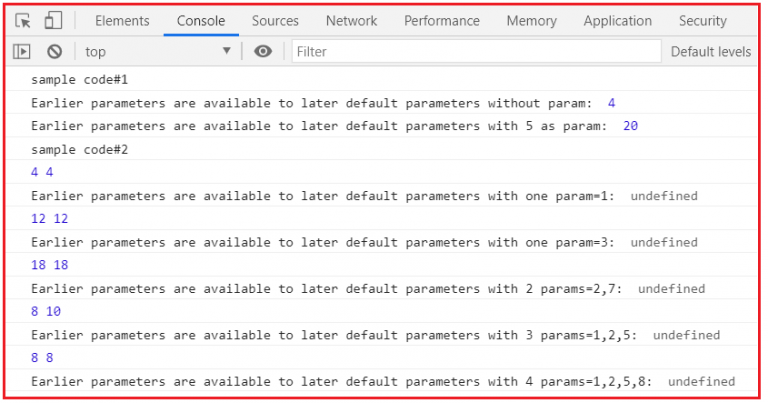Show the console sidebar panel
This screenshot has height=403, width=768.
point(22,51)
